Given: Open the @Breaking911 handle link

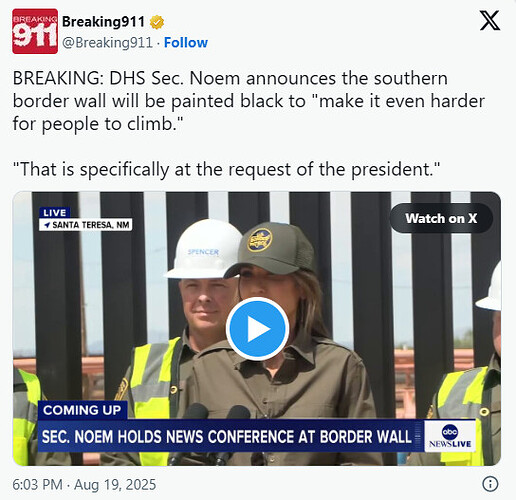Looking at the screenshot, I should (107, 43).
